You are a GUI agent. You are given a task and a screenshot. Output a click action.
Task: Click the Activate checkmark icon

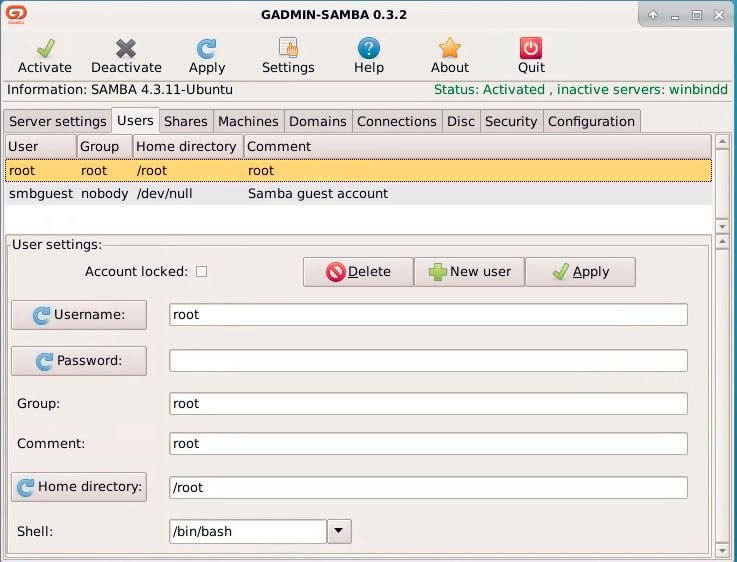[46, 48]
